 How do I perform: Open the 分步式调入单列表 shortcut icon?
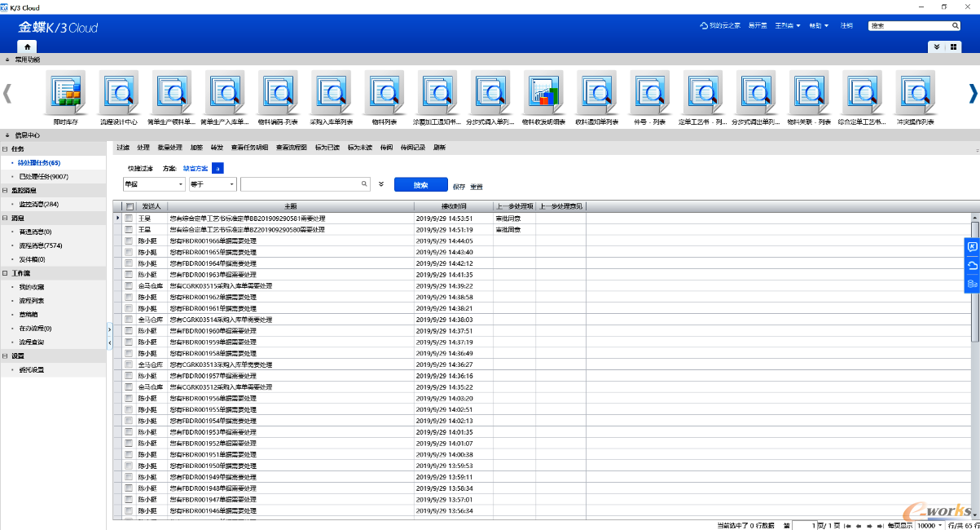490,92
